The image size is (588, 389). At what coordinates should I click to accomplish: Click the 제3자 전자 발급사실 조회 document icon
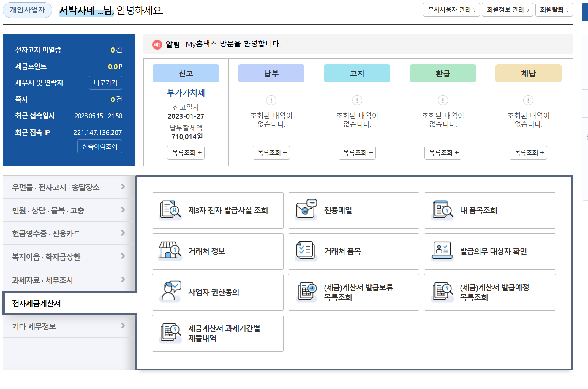170,210
